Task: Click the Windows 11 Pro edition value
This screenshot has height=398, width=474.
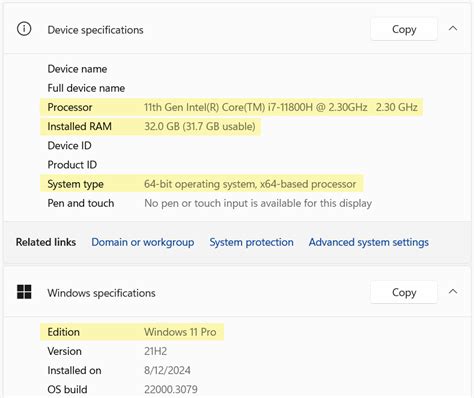Action: pyautogui.click(x=180, y=332)
